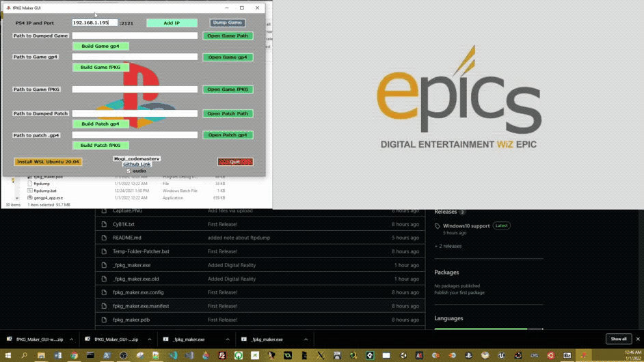The width and height of the screenshot is (644, 362).
Task: Click the tag icon next to Windows10 support
Action: tap(438, 226)
